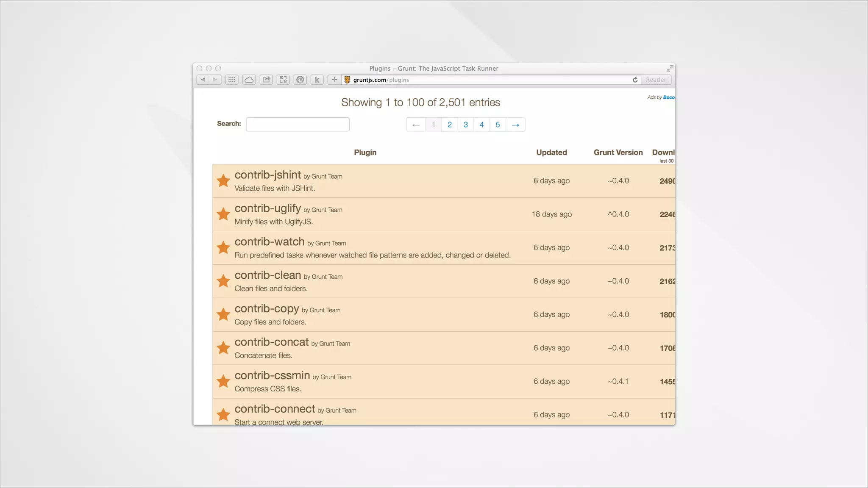The image size is (868, 488).
Task: Click the star next to contrib-copy
Action: pyautogui.click(x=223, y=314)
